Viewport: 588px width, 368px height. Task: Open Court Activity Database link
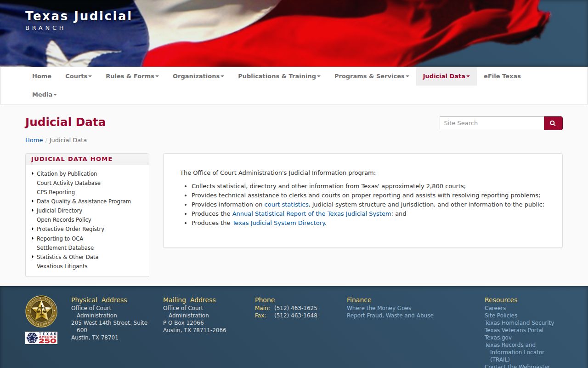tap(68, 183)
